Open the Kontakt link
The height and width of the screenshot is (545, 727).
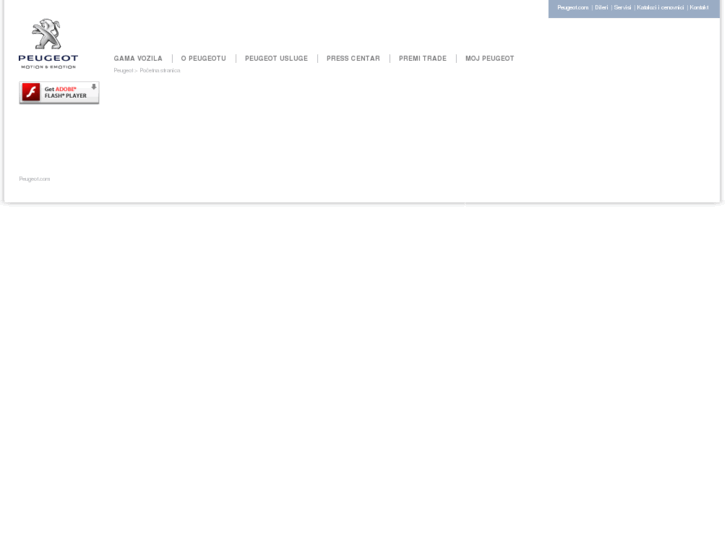pyautogui.click(x=699, y=7)
